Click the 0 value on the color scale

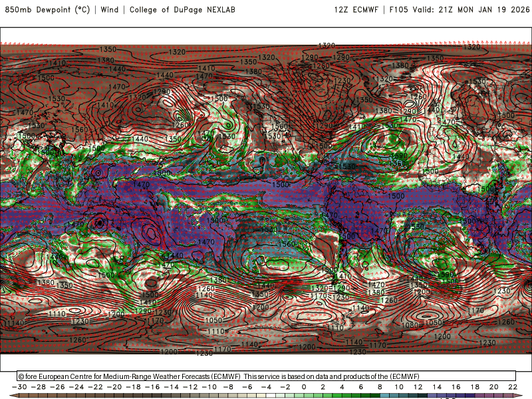[304, 387]
